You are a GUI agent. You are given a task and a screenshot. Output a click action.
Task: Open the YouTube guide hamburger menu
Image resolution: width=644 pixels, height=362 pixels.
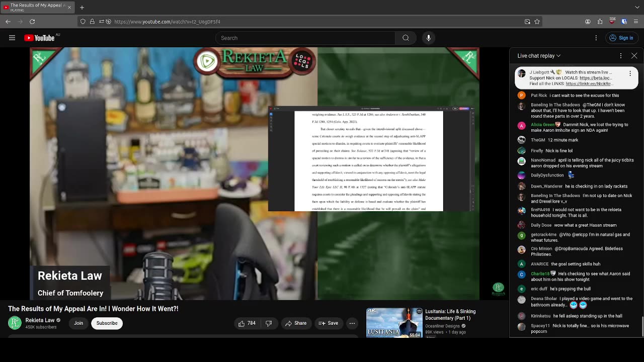click(12, 38)
